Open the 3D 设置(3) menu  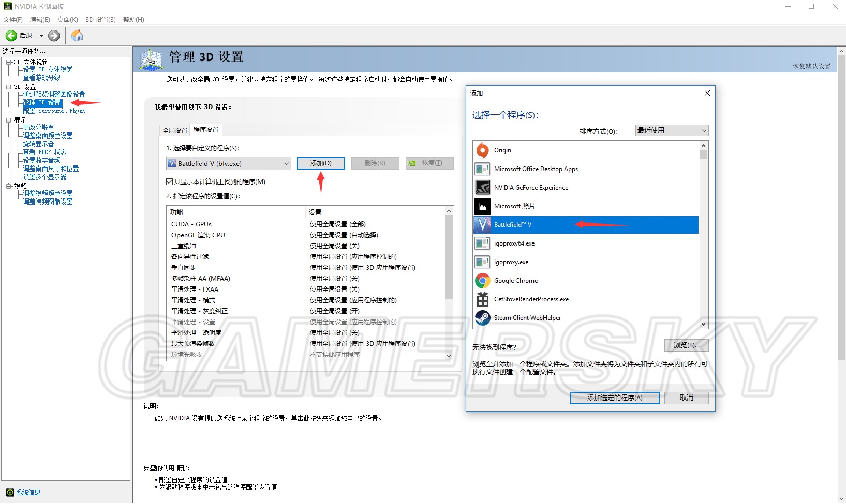(x=100, y=20)
